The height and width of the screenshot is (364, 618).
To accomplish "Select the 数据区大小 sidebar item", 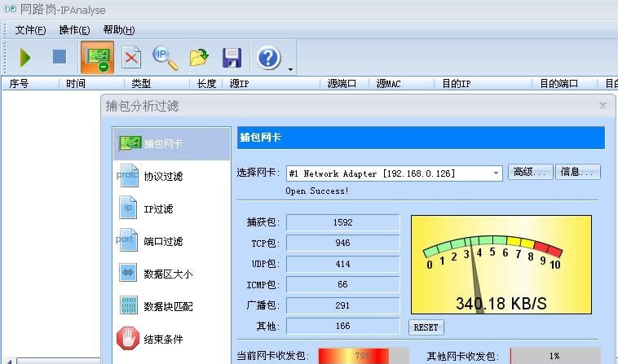I will click(171, 274).
